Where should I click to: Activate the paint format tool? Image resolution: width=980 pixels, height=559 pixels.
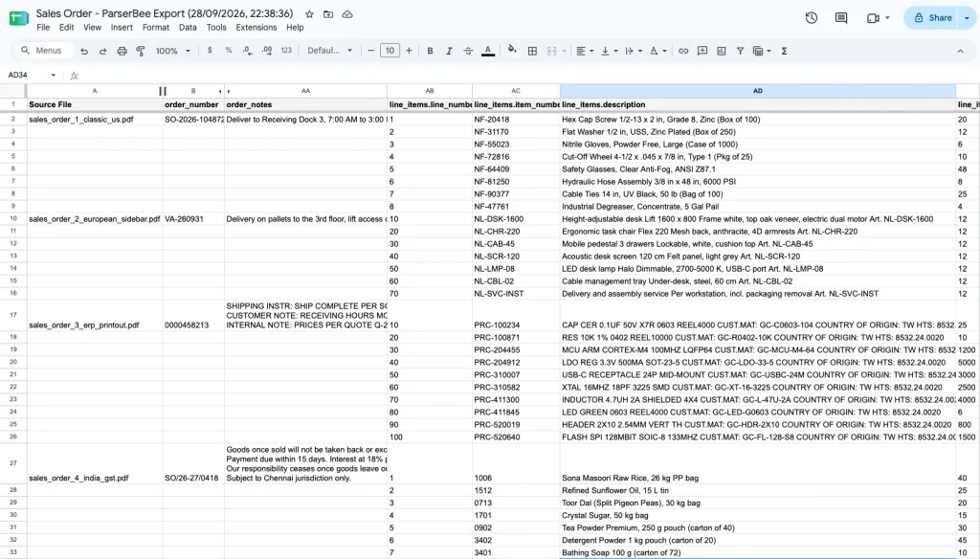[x=141, y=51]
